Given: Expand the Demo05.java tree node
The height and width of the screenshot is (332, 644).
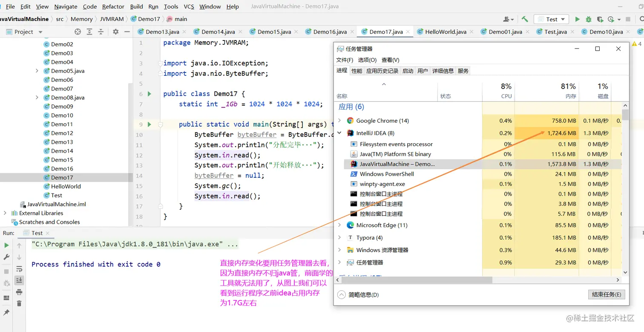Looking at the screenshot, I should coord(37,71).
